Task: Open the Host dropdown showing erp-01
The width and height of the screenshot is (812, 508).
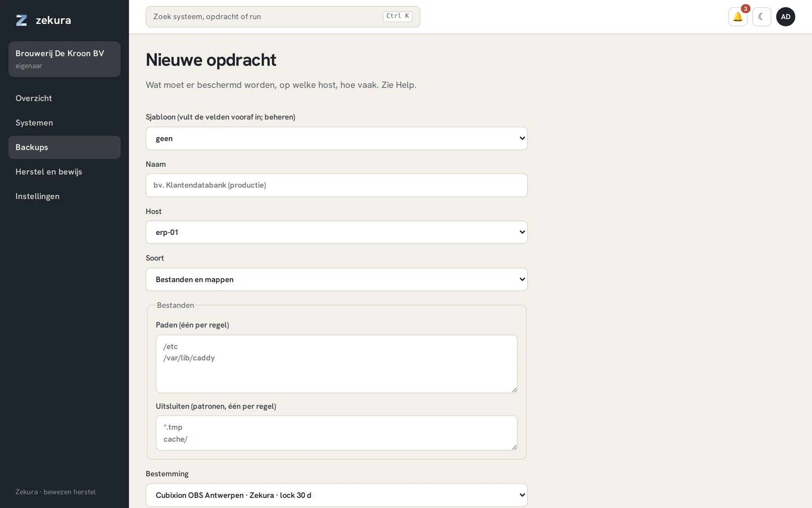Action: pos(337,232)
